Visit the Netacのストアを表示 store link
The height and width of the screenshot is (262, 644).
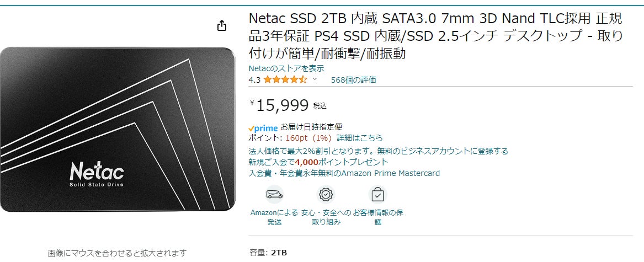point(286,68)
